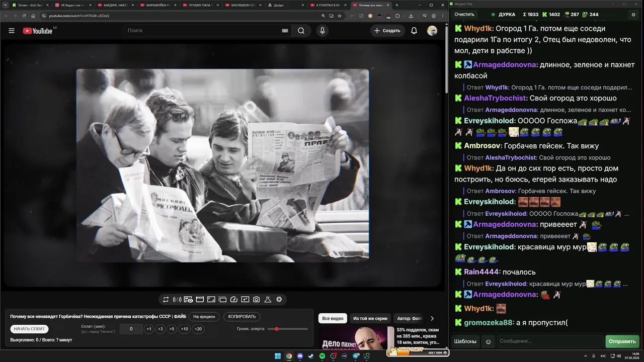Open the YouTube guide hamburger menu
The height and width of the screenshot is (362, 644).
pyautogui.click(x=12, y=31)
